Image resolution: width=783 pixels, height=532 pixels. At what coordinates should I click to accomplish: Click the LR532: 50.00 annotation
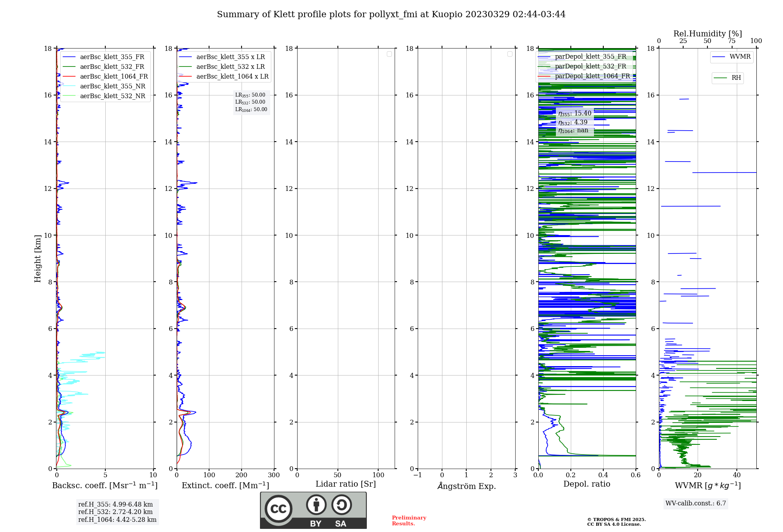click(x=250, y=102)
